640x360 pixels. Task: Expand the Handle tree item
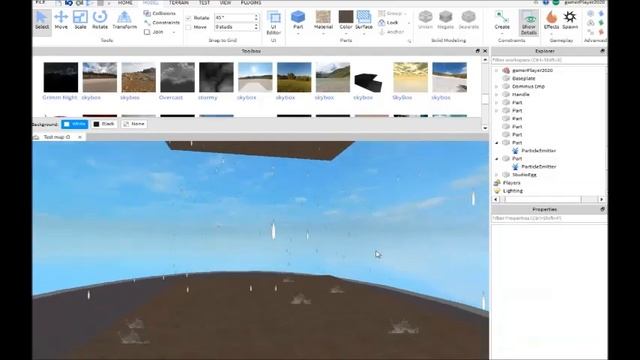[x=497, y=95]
